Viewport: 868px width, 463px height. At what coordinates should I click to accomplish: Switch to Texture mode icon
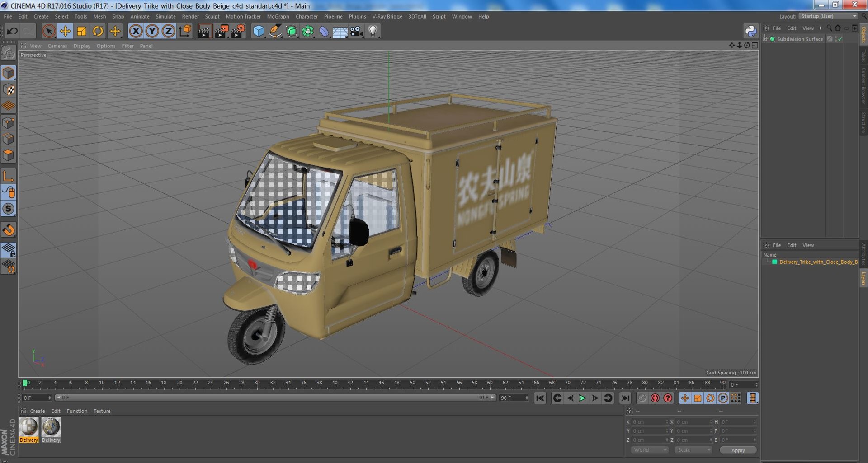(8, 90)
